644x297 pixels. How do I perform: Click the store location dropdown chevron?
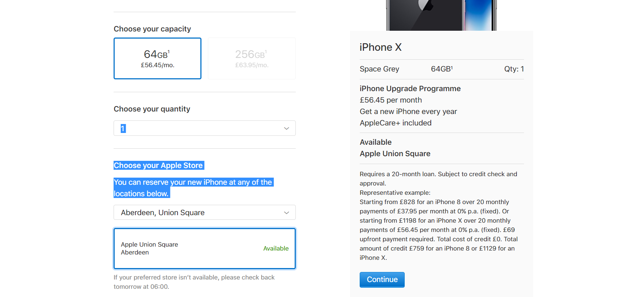[286, 213]
